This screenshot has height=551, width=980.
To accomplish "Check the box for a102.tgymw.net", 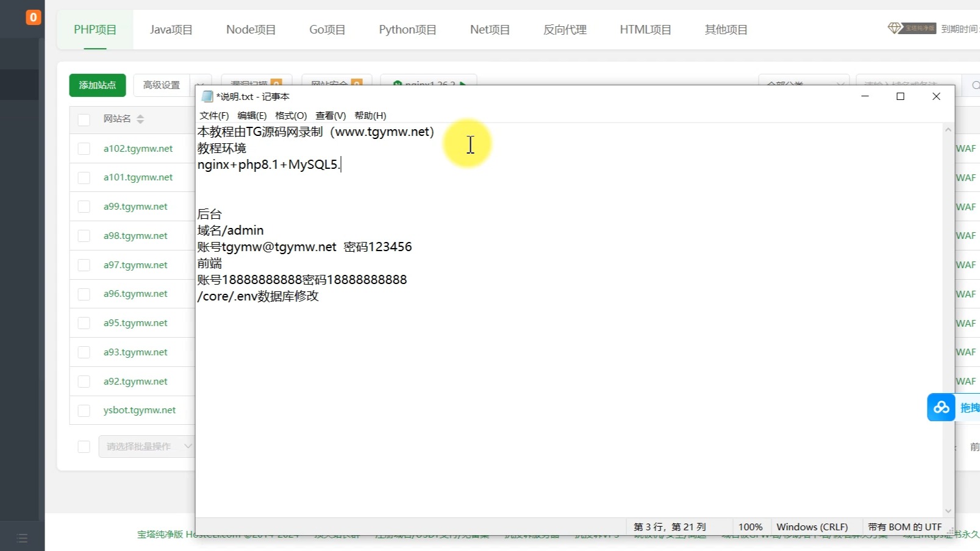I will (84, 149).
